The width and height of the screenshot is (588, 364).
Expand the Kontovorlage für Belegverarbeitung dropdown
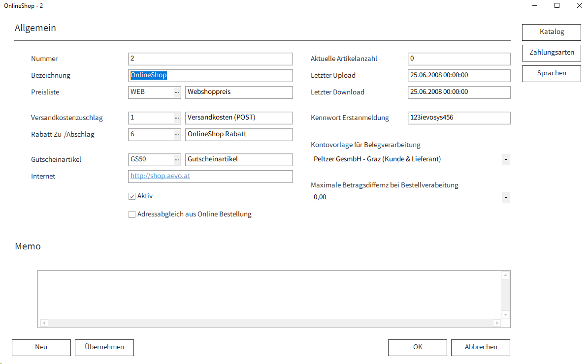(506, 160)
